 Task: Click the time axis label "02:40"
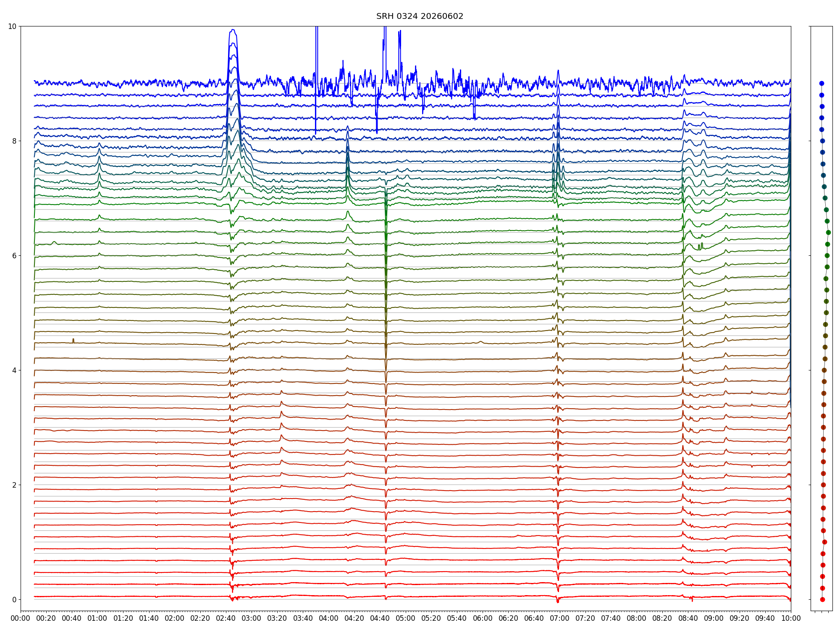pyautogui.click(x=226, y=619)
